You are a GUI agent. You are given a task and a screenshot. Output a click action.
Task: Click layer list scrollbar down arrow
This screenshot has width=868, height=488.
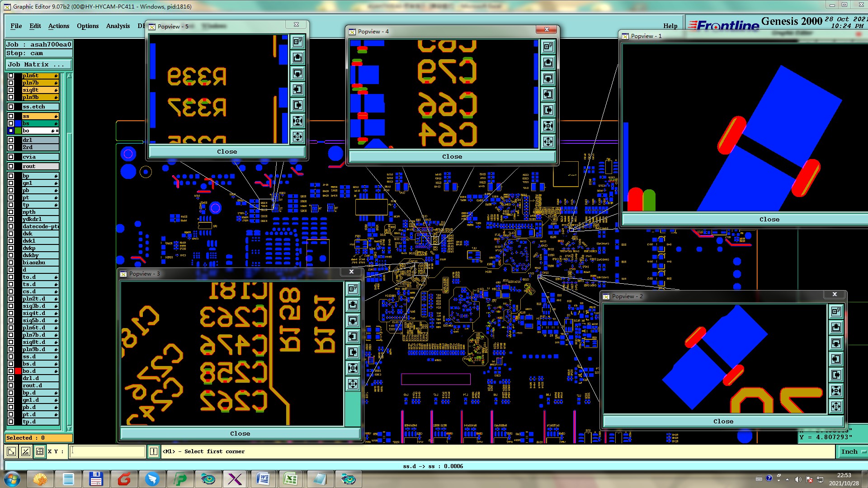point(69,428)
